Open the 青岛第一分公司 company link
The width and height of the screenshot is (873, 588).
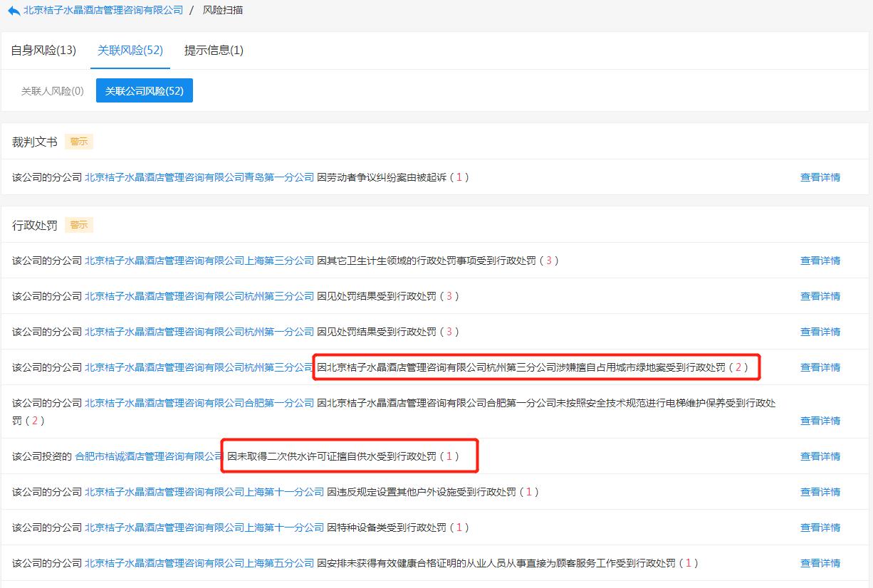click(199, 177)
